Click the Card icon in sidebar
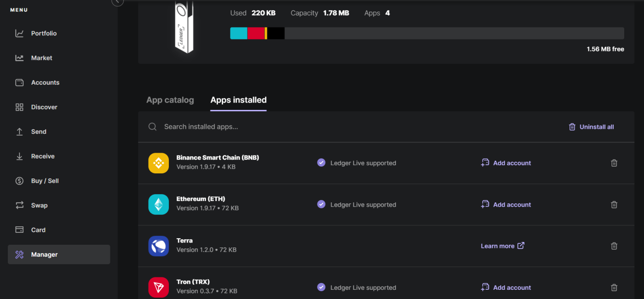 coord(19,230)
